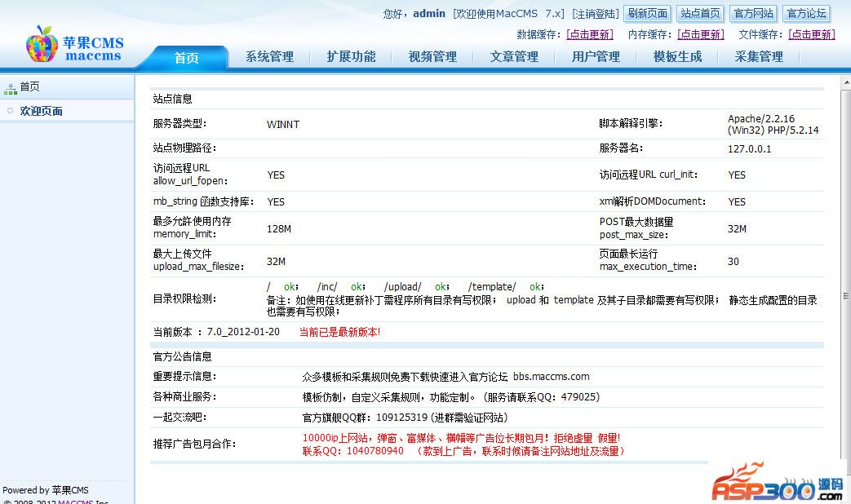Click the 官方公告信息 section heading
Viewport: 851px width, 504px height.
183,356
